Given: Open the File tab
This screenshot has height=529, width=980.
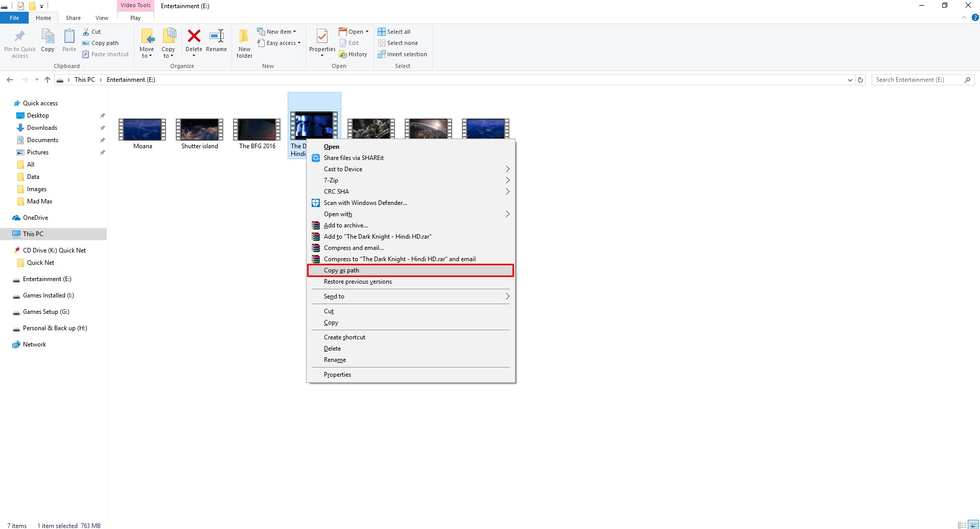Looking at the screenshot, I should 14,18.
